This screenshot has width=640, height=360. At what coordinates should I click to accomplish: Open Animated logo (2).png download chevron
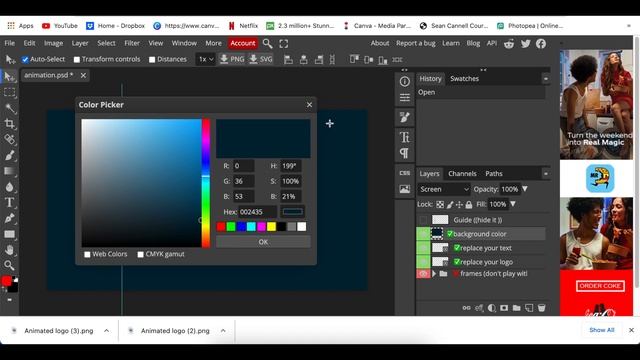(x=223, y=331)
